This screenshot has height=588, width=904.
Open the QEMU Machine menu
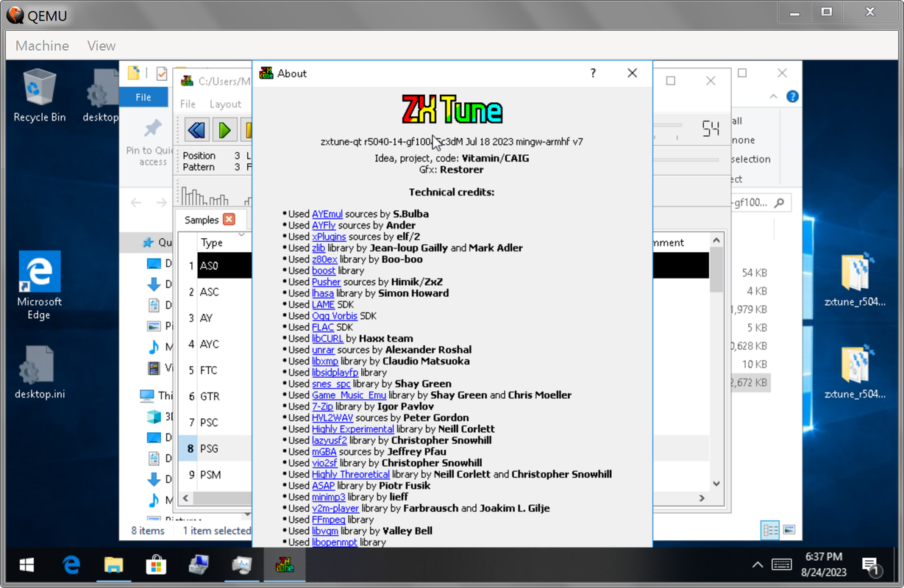(42, 46)
